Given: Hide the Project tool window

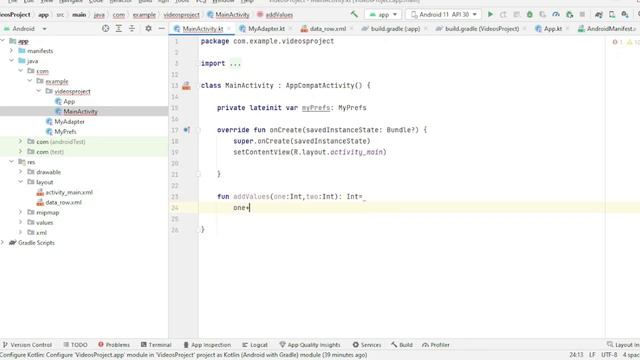Looking at the screenshot, I should click(162, 29).
